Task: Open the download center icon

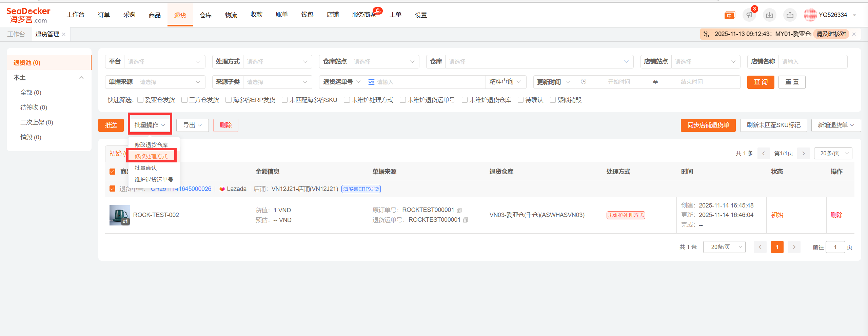Action: click(769, 15)
